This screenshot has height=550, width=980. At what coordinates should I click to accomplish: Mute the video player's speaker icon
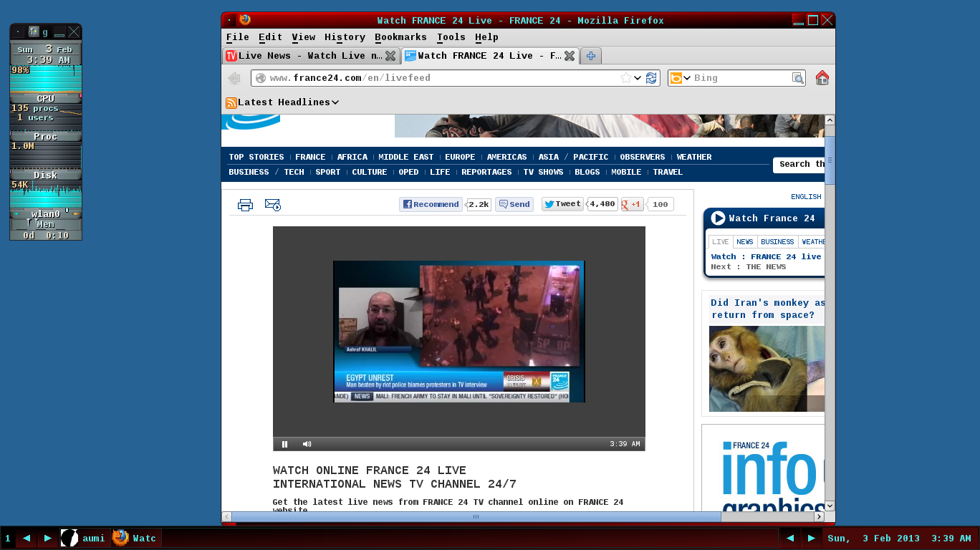[307, 444]
